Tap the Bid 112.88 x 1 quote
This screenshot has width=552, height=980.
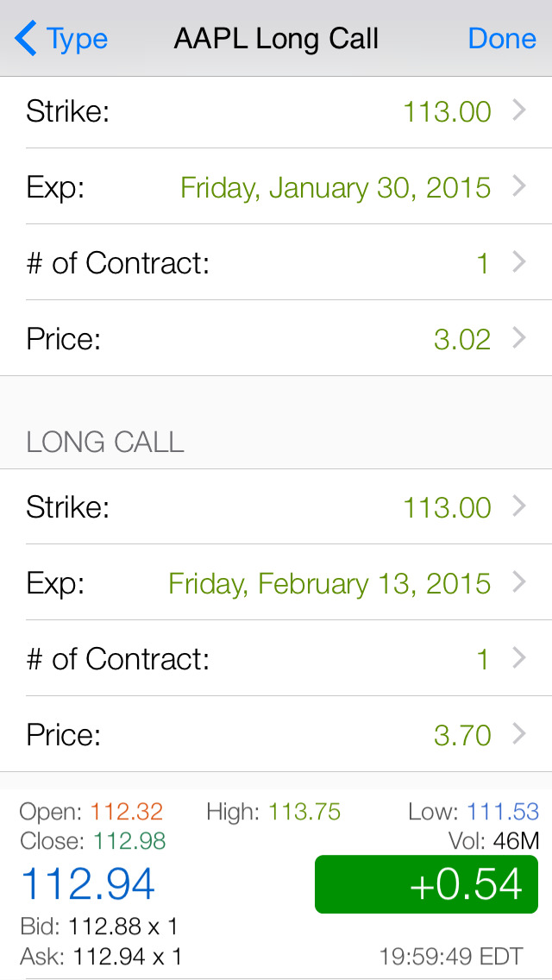(x=99, y=927)
